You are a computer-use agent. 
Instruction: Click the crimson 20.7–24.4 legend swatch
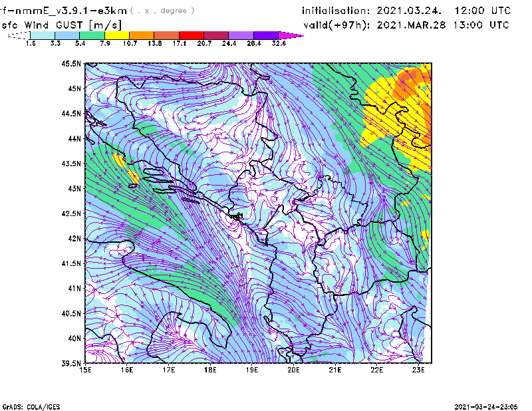(x=216, y=35)
